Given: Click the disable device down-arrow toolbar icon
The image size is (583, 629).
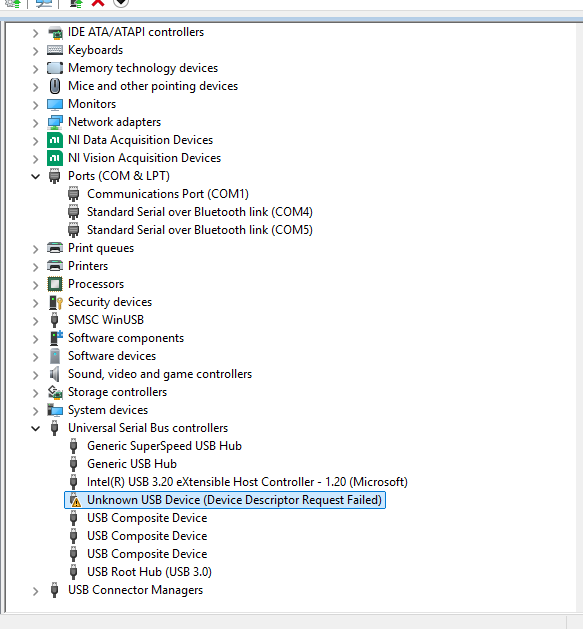Looking at the screenshot, I should click(121, 3).
